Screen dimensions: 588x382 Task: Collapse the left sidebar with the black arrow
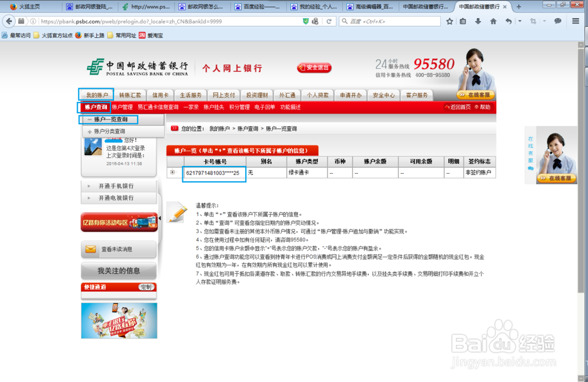160,218
